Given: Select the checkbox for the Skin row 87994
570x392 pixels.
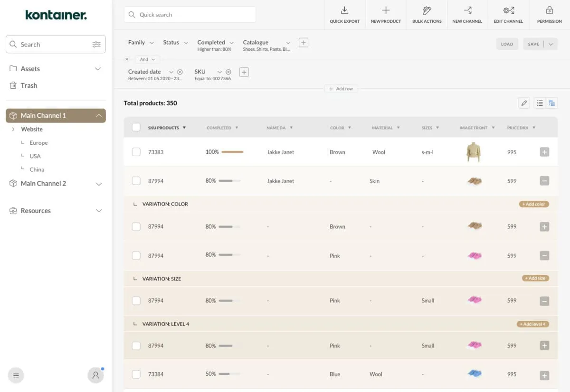Looking at the screenshot, I should 136,181.
